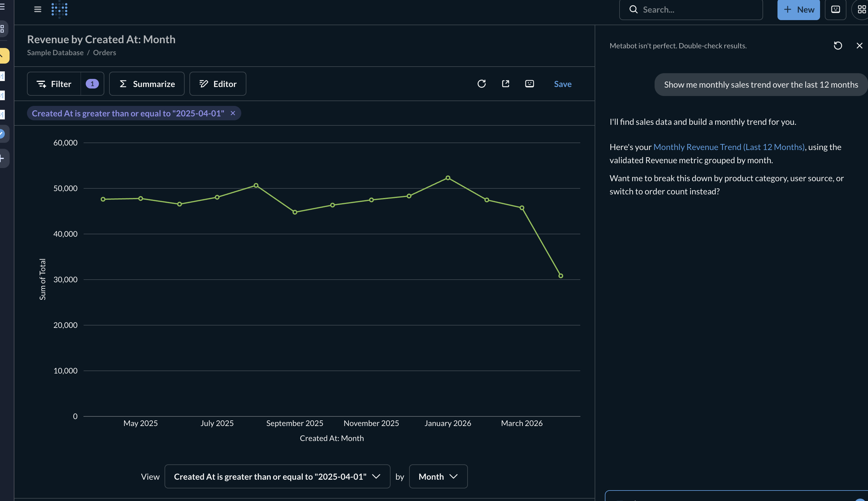The image size is (868, 501).
Task: Open the Summarize panel
Action: coord(147,84)
